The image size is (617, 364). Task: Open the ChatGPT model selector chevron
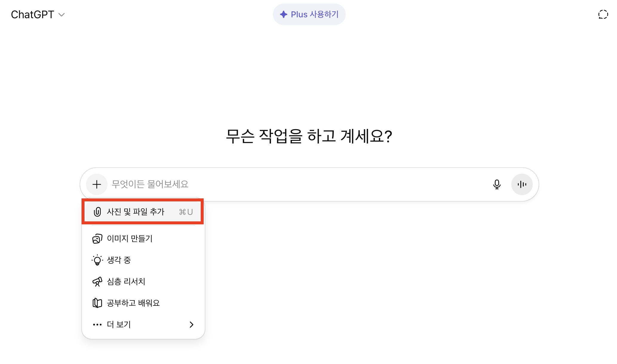pos(62,15)
